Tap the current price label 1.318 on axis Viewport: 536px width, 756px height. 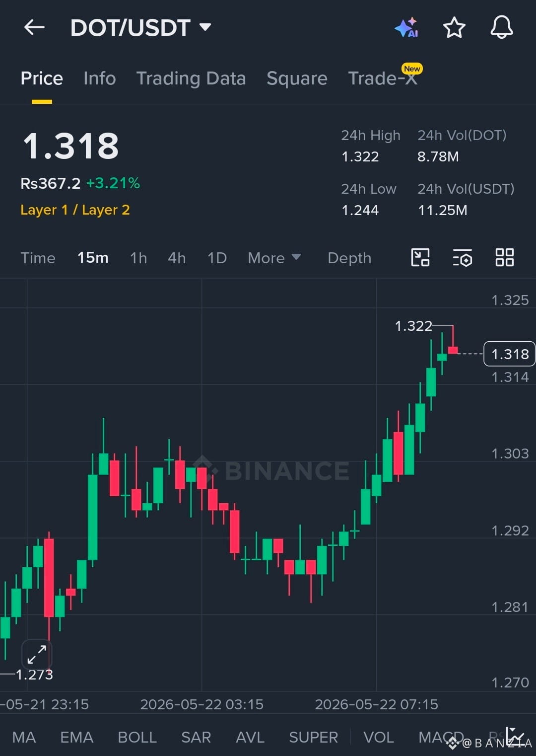(x=510, y=354)
